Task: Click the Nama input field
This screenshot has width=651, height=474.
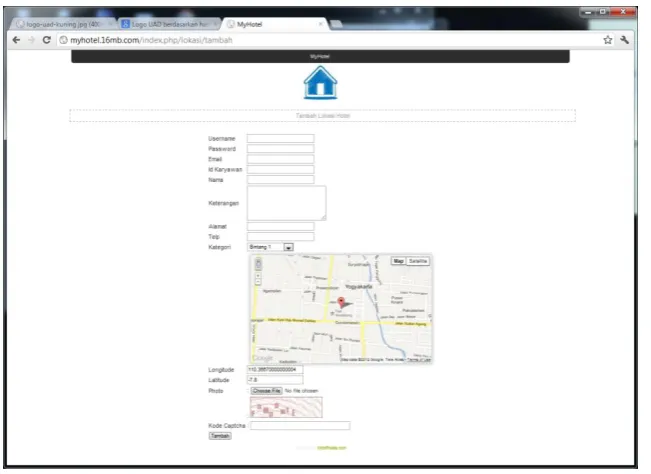Action: click(281, 180)
